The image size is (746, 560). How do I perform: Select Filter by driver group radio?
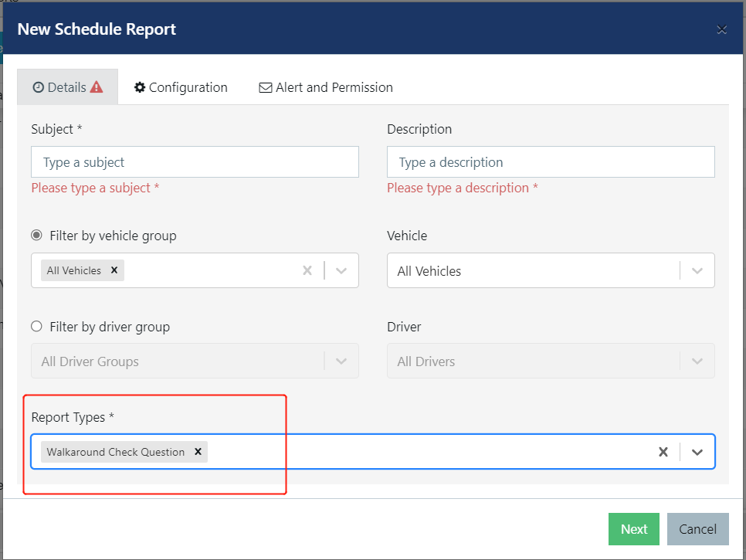point(36,327)
